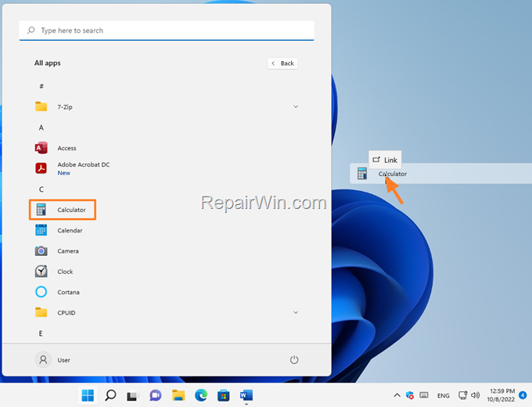Open the Access app icon

pos(41,148)
